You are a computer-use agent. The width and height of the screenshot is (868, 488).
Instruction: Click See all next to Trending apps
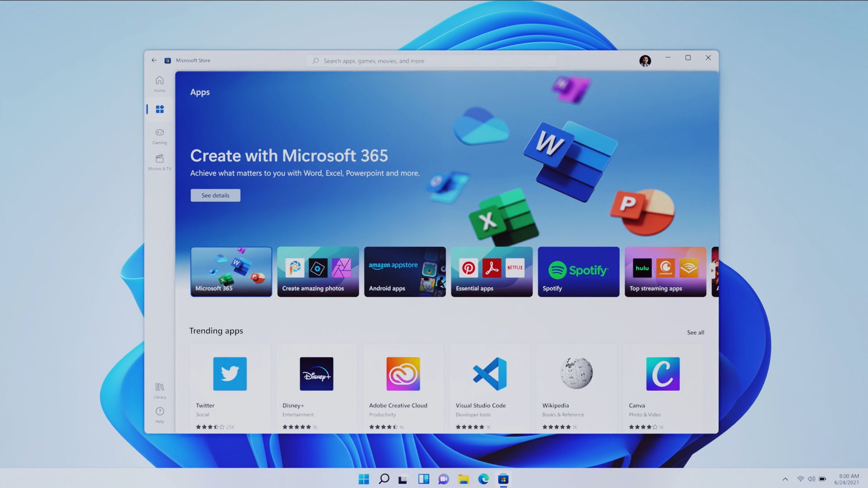pos(695,332)
